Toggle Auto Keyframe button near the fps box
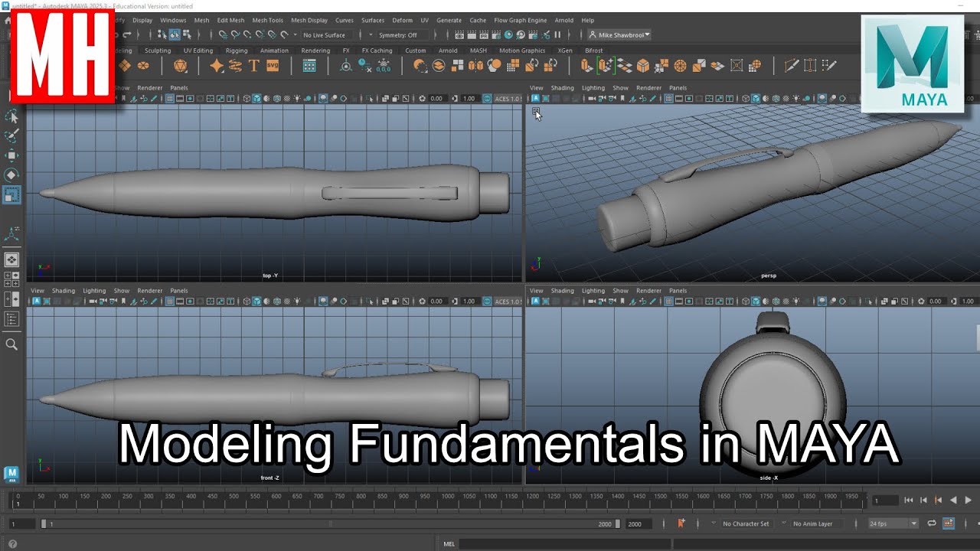Viewport: 980px width, 551px height. 949,523
